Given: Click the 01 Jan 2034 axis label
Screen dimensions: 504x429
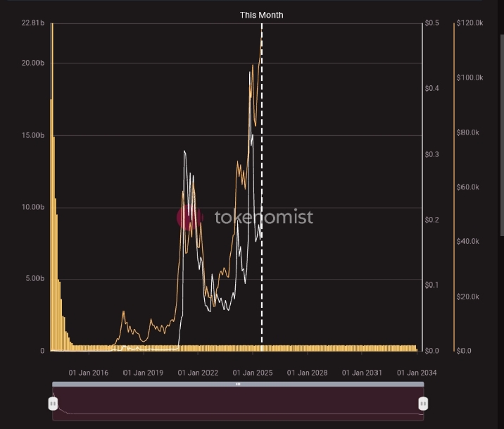Looking at the screenshot, I should (x=417, y=373).
